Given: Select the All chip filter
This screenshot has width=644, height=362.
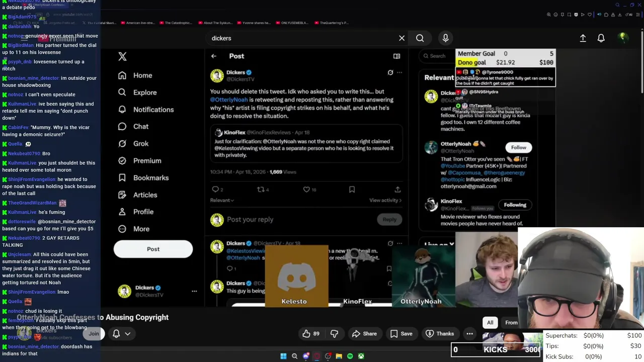Looking at the screenshot, I should 490,322.
